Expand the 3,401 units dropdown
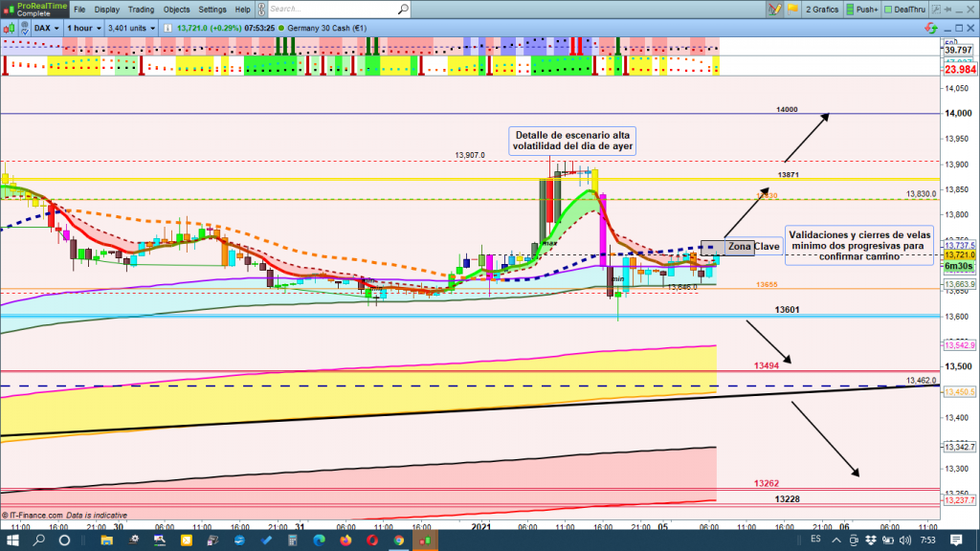The height and width of the screenshot is (551, 980). coord(131,28)
